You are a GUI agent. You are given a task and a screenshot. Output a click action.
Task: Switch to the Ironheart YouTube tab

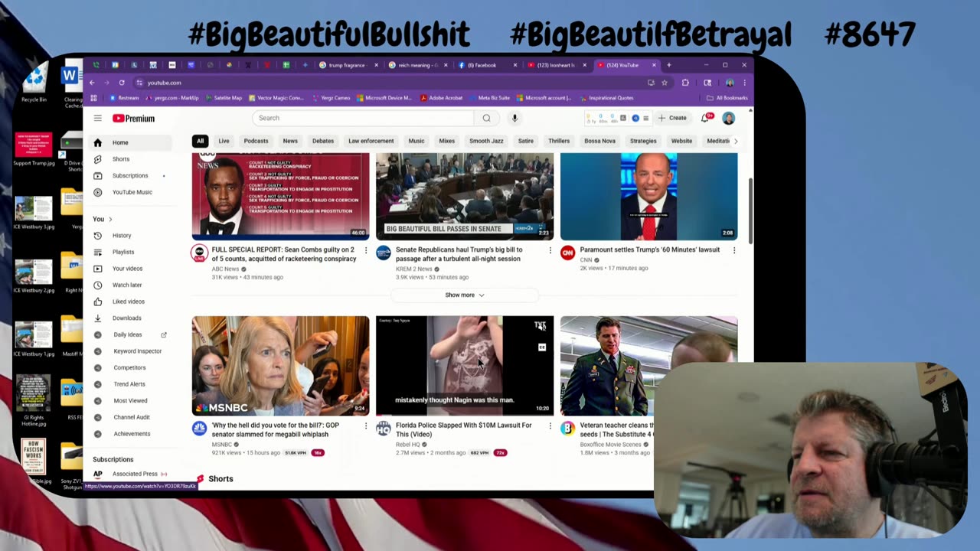click(557, 65)
